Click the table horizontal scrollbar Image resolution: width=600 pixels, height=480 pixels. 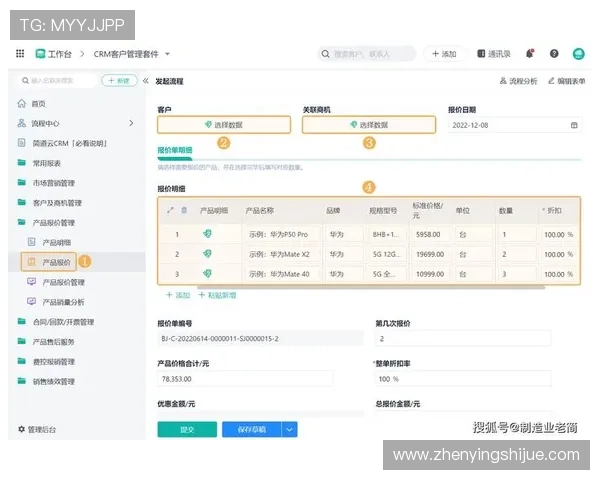[371, 287]
